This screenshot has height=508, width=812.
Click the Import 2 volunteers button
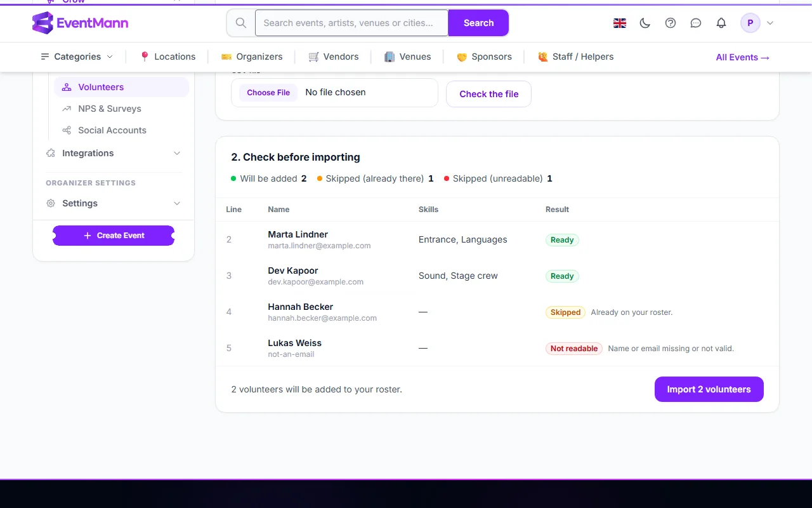pyautogui.click(x=709, y=389)
